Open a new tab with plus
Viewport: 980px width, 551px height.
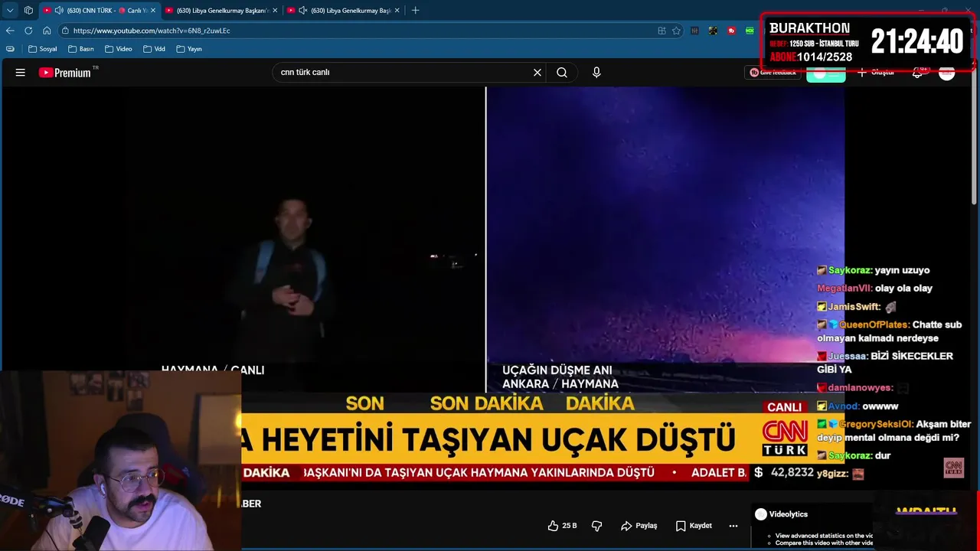click(415, 11)
